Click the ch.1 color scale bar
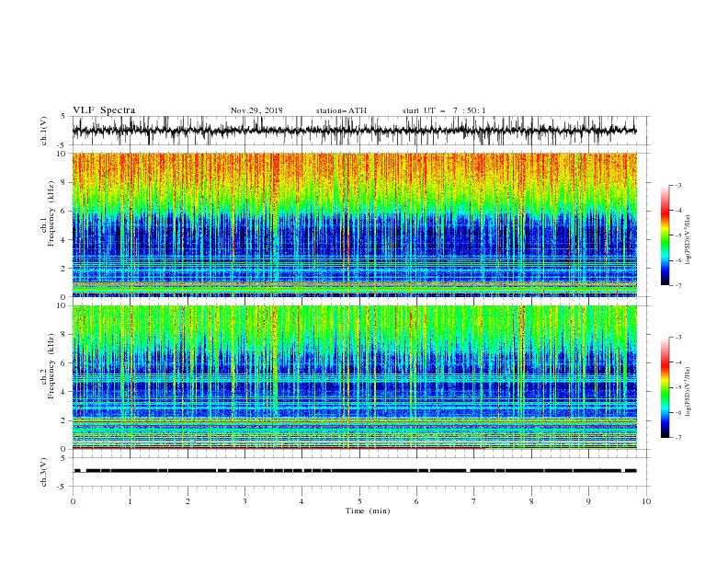 point(665,235)
